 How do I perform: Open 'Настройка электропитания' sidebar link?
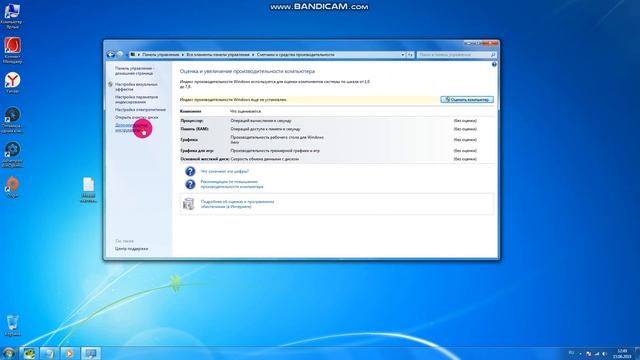[140, 110]
